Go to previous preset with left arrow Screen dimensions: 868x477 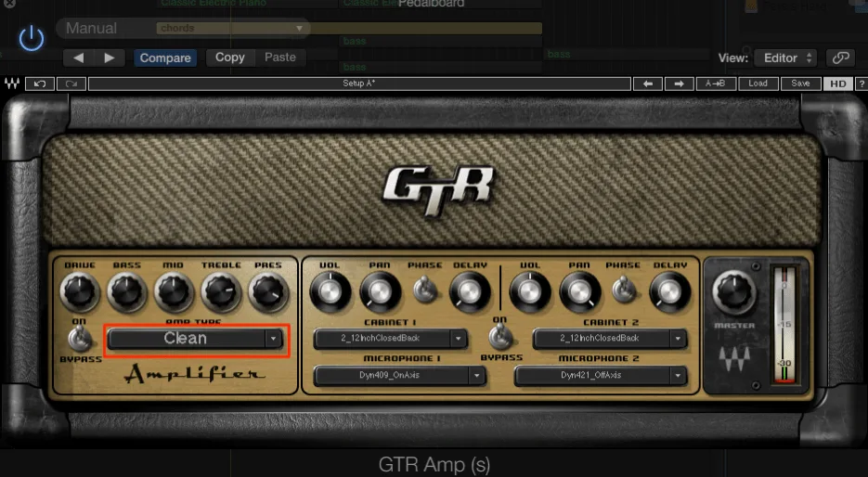click(x=79, y=58)
